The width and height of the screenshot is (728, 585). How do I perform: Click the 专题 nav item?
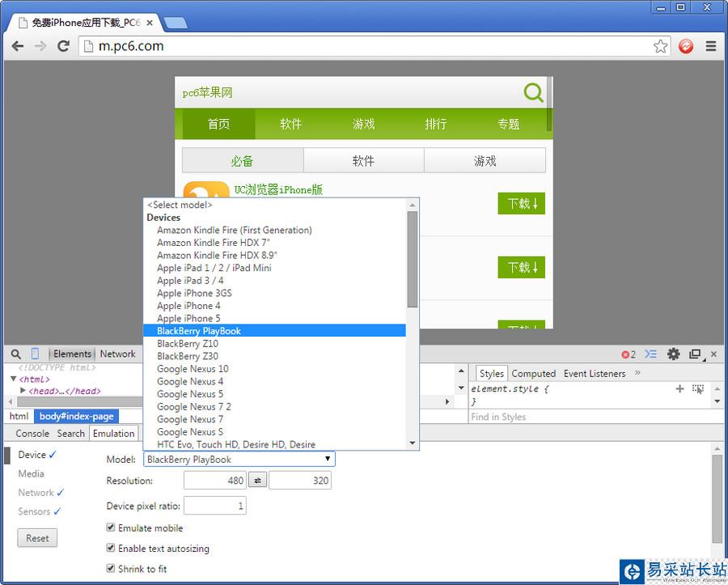[509, 124]
